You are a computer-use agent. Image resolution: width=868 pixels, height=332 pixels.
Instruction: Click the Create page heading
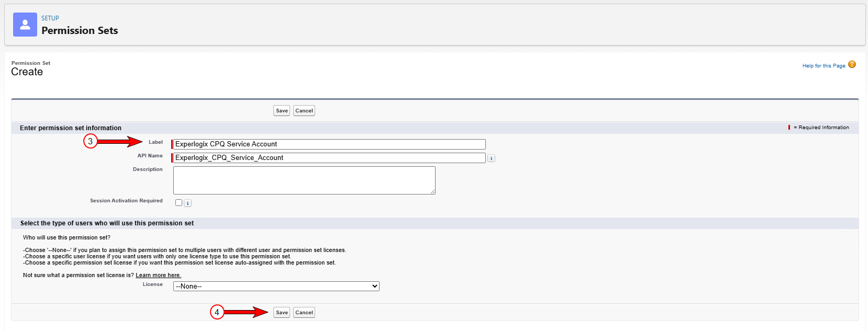(x=27, y=72)
